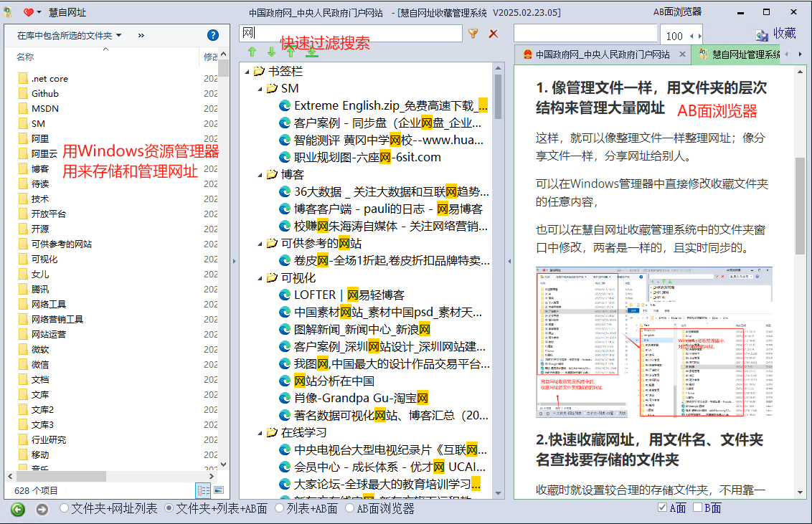812x524 pixels.
Task: Switch to the 中国政府网 tab
Action: (603, 54)
